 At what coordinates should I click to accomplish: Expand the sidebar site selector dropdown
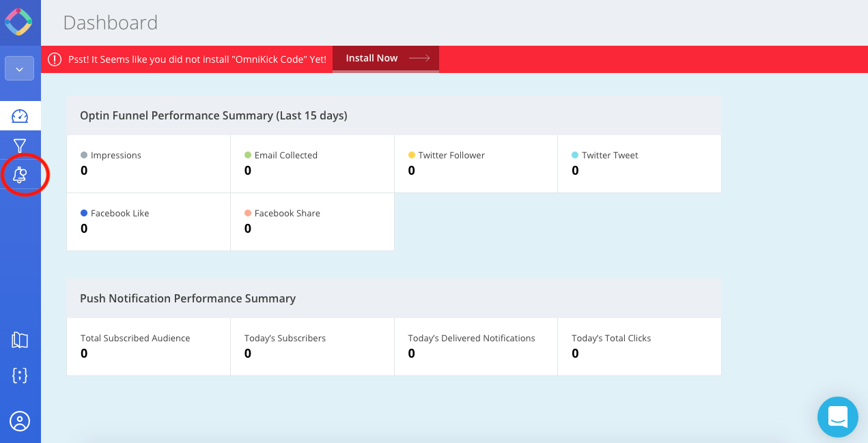19,69
